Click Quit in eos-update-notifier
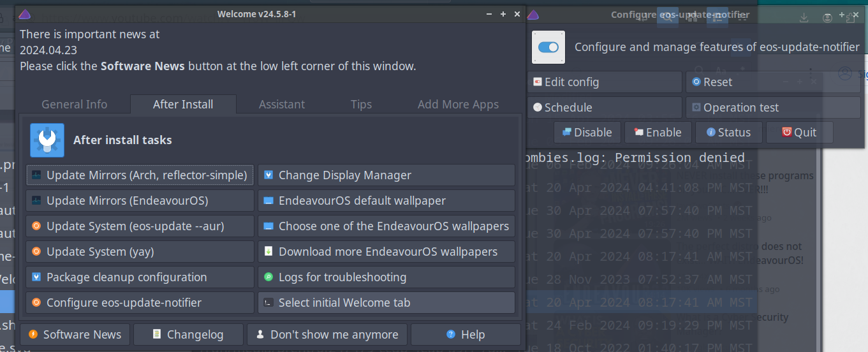Image resolution: width=868 pixels, height=352 pixels. (799, 132)
